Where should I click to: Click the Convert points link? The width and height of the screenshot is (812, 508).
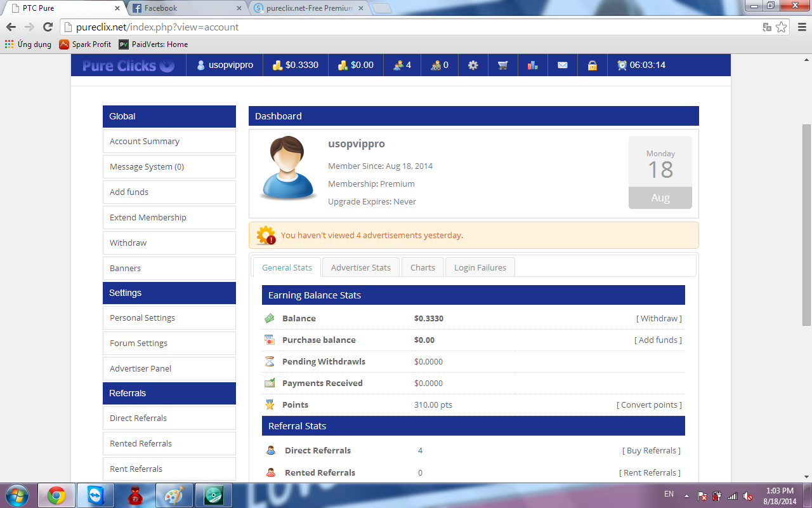(x=649, y=404)
